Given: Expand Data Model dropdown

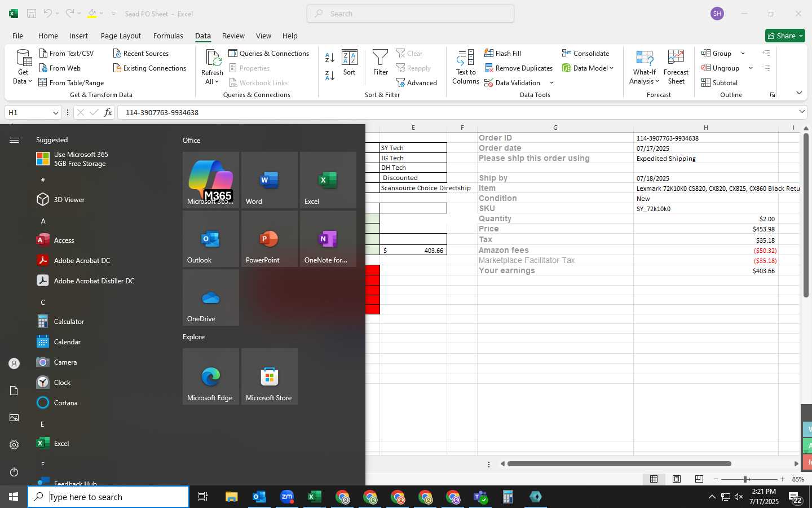Looking at the screenshot, I should pos(612,68).
